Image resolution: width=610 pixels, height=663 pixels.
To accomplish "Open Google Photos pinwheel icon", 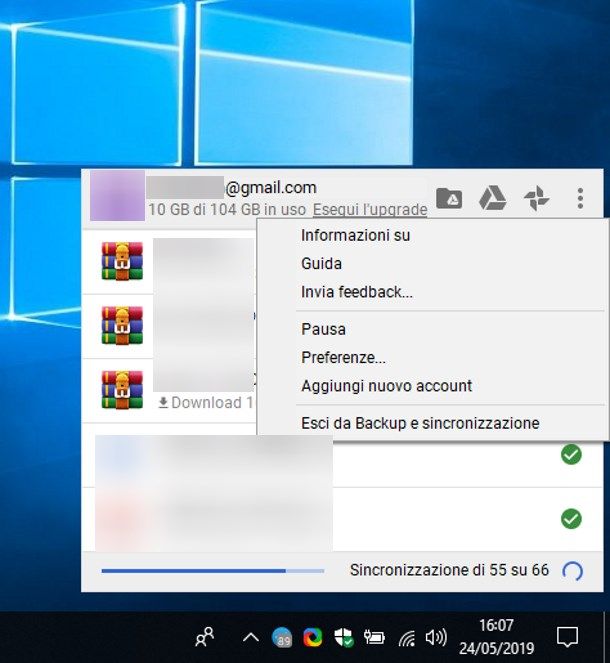I will (x=537, y=198).
